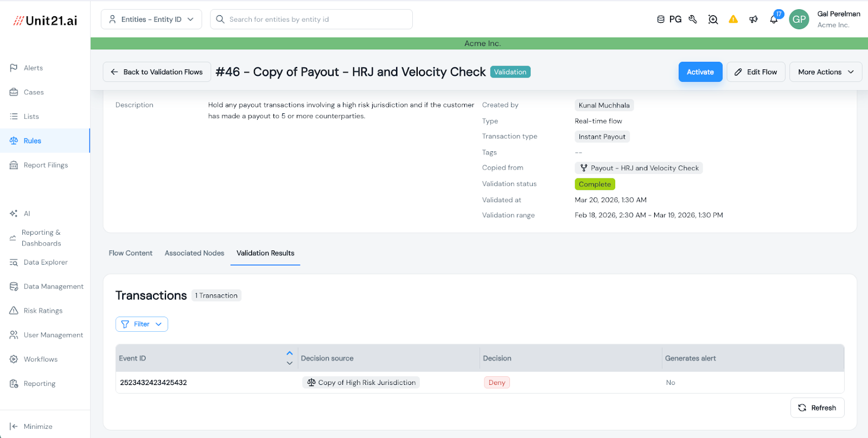Sort Event ID column descending arrow
The height and width of the screenshot is (438, 868).
pyautogui.click(x=290, y=363)
